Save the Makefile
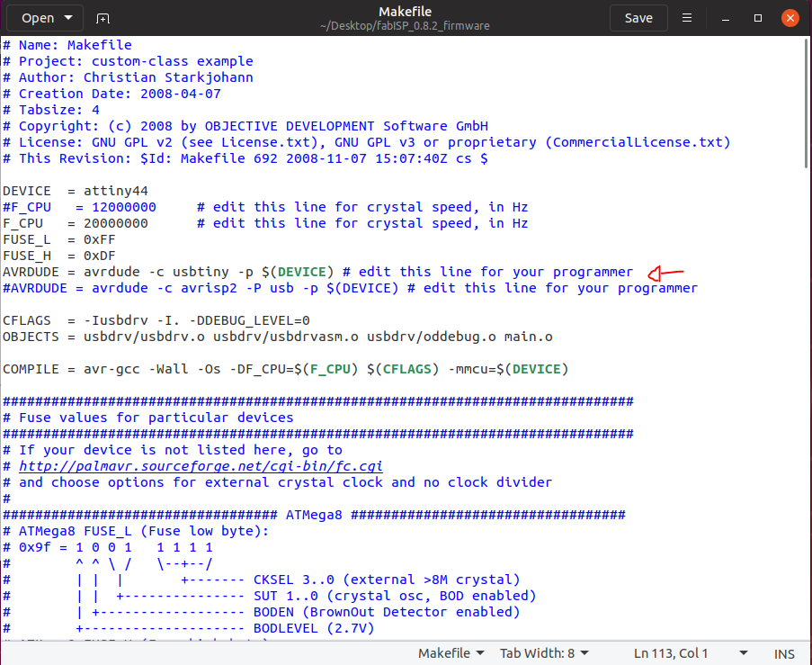The width and height of the screenshot is (812, 665). (x=638, y=18)
